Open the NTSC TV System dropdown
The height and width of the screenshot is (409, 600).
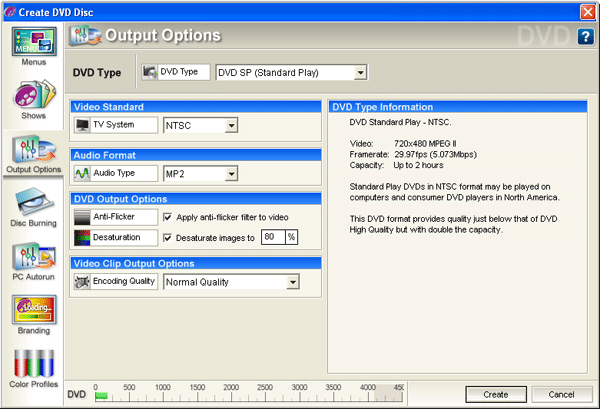(x=201, y=125)
